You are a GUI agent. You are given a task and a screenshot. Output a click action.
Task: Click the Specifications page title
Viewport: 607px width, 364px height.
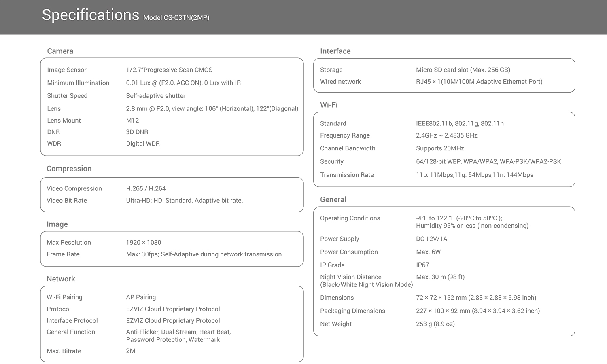click(x=90, y=15)
